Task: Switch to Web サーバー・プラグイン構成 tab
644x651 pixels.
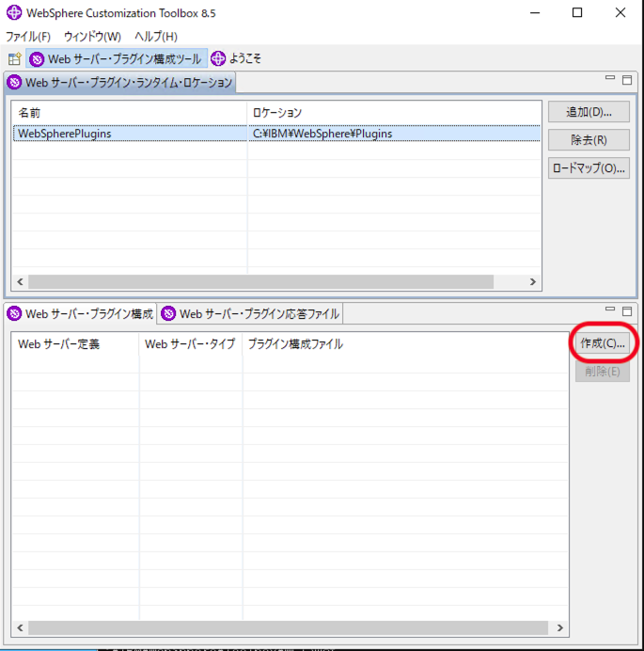Action: (x=81, y=313)
